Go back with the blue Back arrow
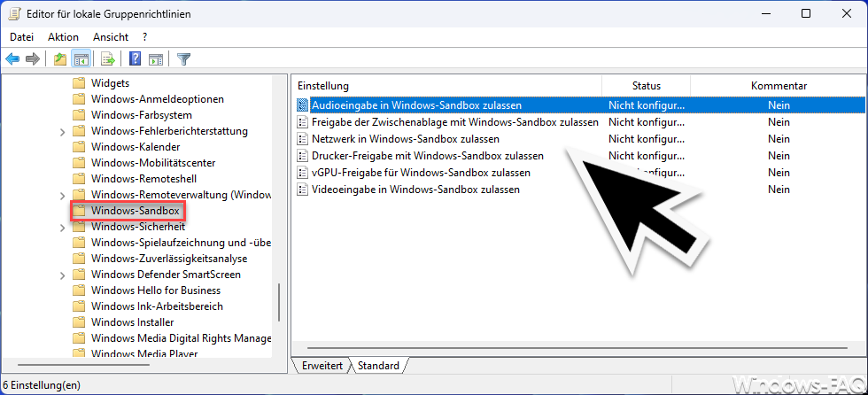Screen dimensions: 868x395 [12, 58]
